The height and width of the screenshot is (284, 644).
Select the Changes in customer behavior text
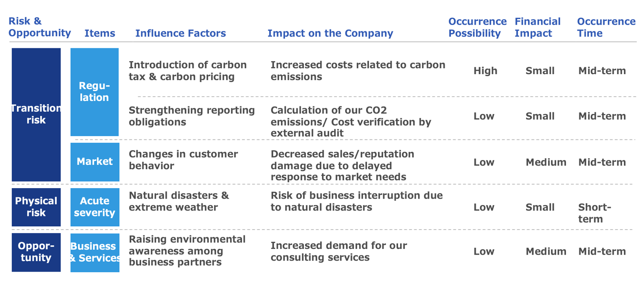click(x=183, y=160)
